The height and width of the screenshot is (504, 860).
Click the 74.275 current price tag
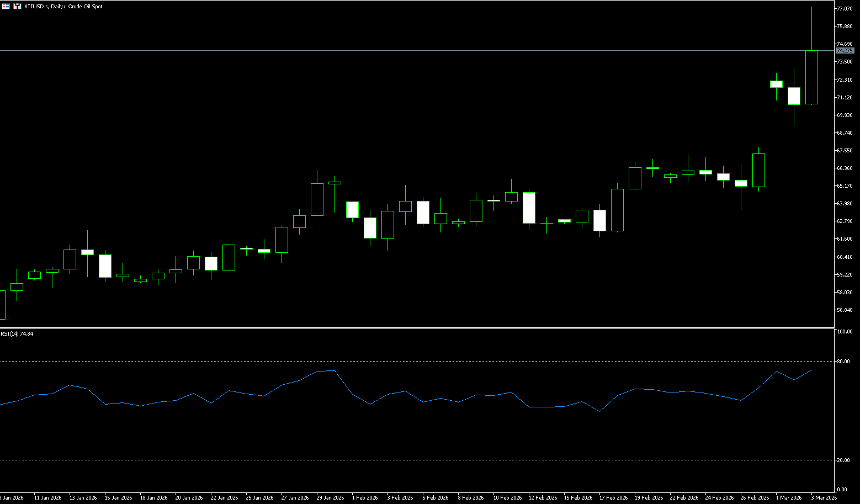[845, 51]
